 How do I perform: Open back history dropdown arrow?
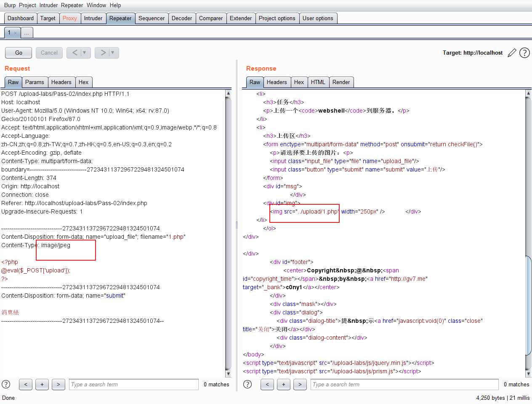[x=85, y=53]
